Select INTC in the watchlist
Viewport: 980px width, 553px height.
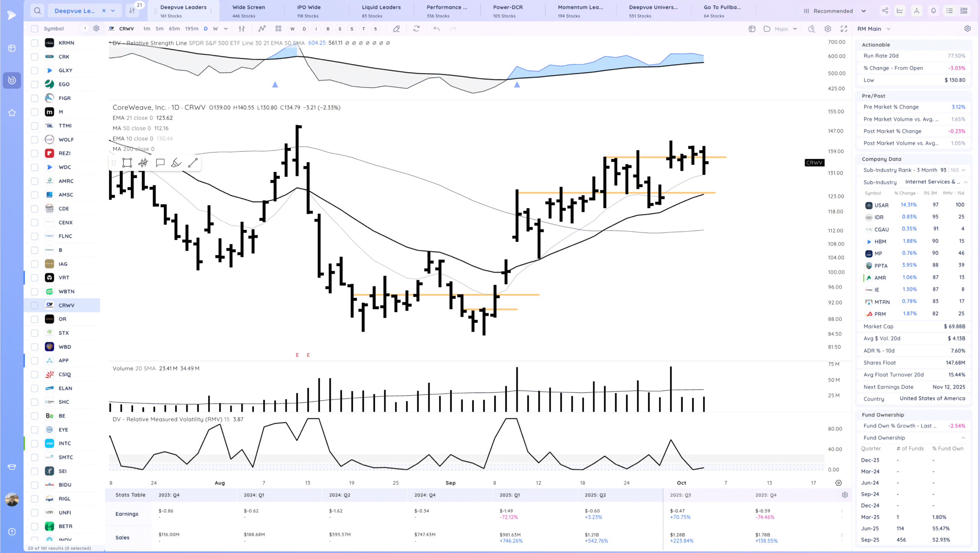point(64,444)
